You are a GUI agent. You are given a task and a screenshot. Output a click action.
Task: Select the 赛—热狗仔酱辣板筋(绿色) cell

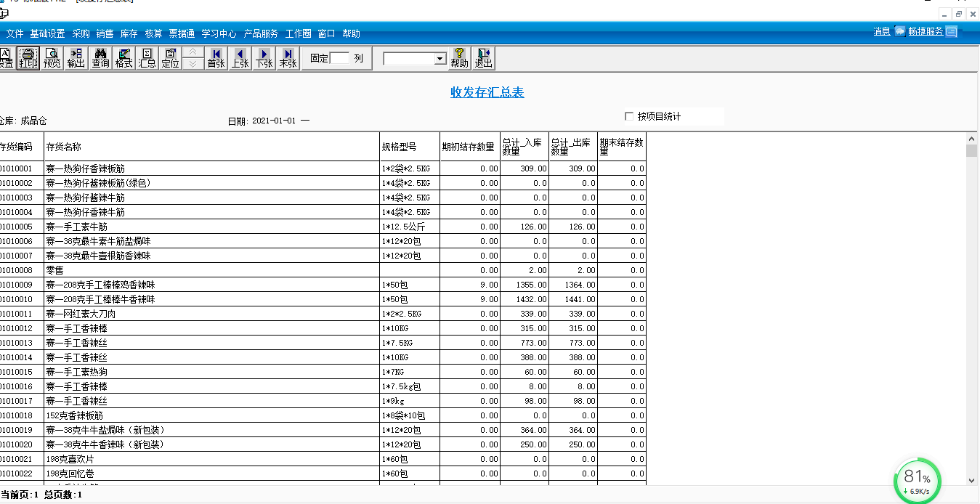point(212,183)
